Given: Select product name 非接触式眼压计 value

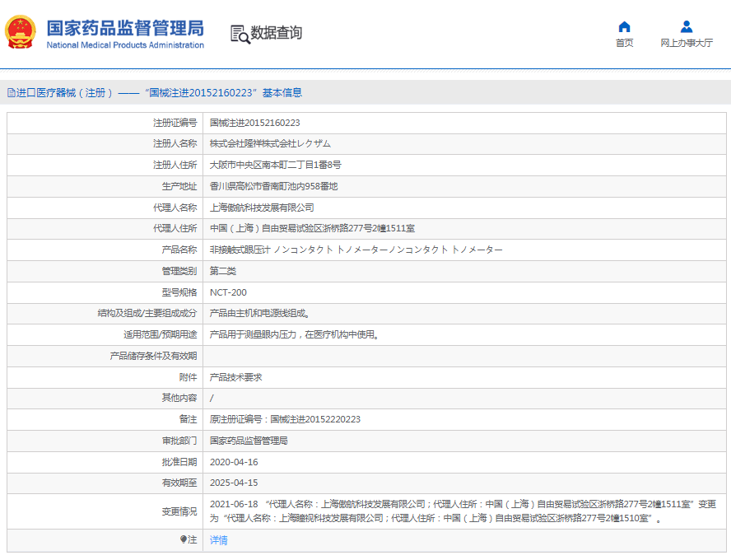Looking at the screenshot, I should pyautogui.click(x=356, y=250).
